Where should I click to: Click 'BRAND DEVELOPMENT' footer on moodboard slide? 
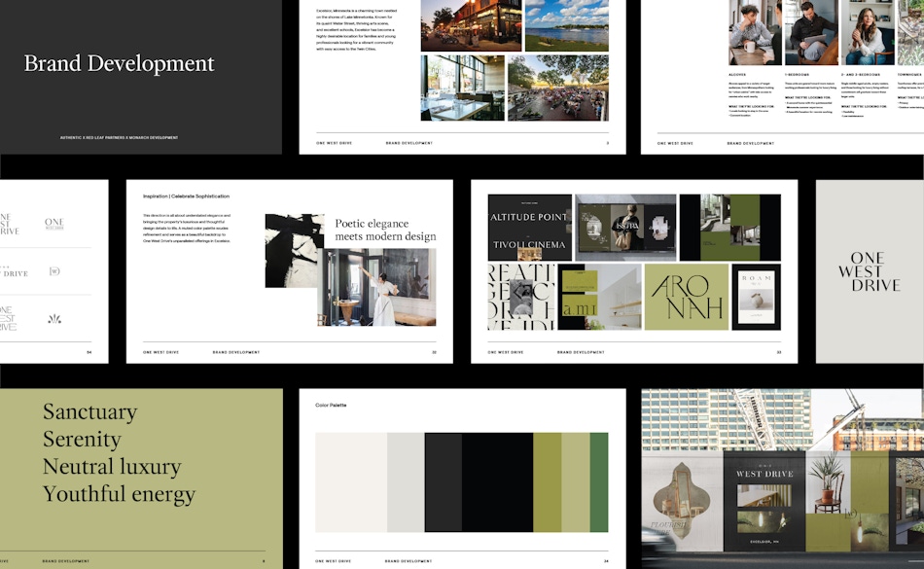pyautogui.click(x=581, y=352)
